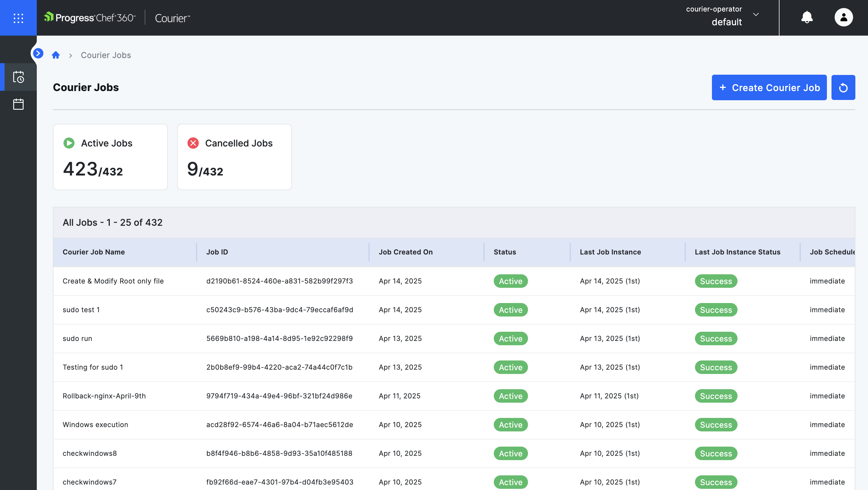Click Success badge in sudo run row
This screenshot has height=490, width=868.
716,338
